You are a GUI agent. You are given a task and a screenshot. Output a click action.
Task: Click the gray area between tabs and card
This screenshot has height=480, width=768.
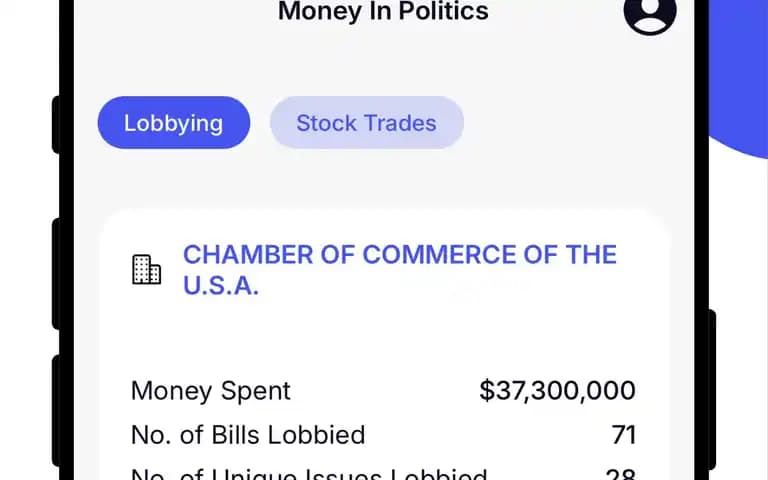384,179
